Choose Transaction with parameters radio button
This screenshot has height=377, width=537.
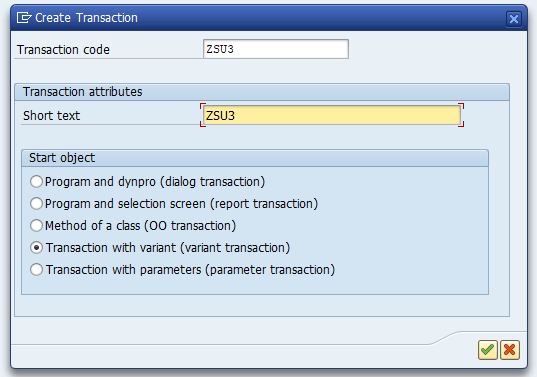[36, 269]
